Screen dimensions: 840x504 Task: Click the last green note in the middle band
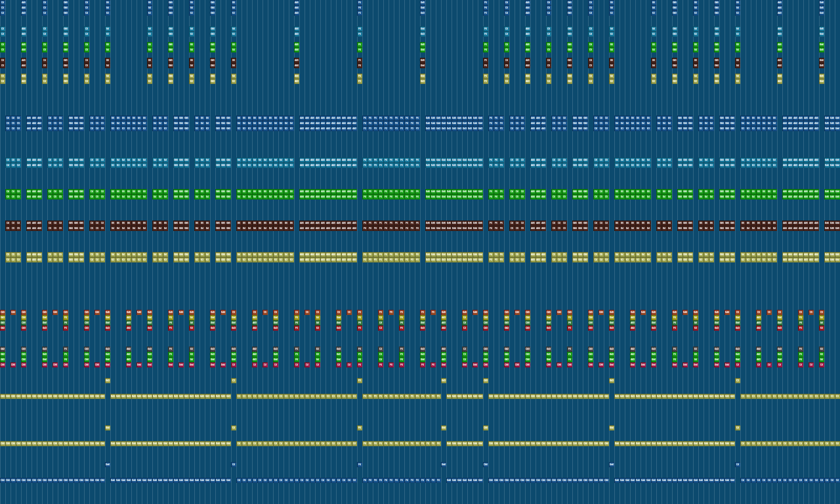pos(837,196)
